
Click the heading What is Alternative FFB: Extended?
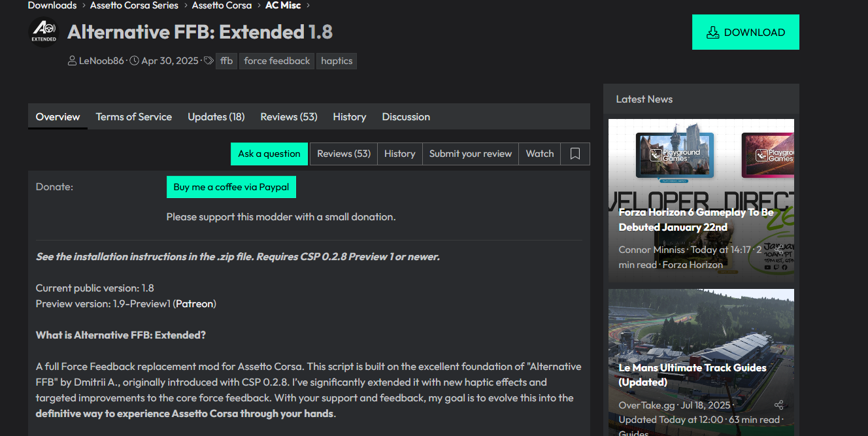(x=121, y=335)
